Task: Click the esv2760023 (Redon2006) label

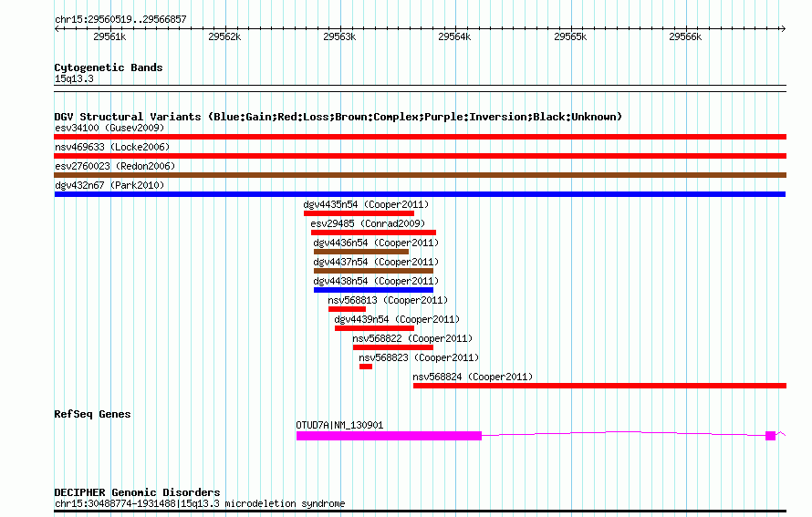Action: click(x=115, y=166)
